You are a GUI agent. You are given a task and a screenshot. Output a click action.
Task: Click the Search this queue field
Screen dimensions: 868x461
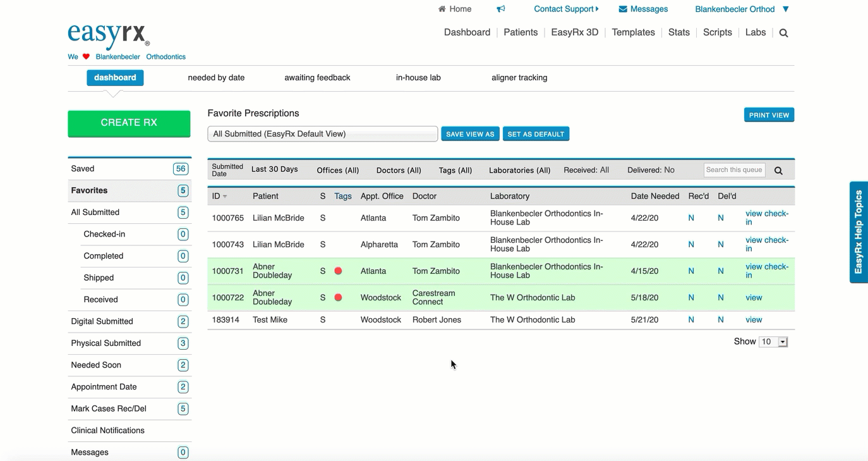734,169
